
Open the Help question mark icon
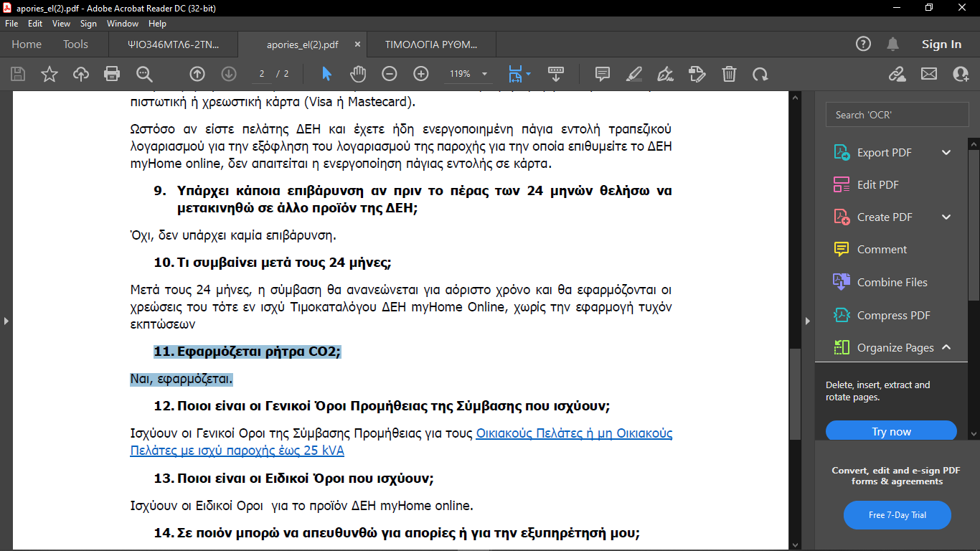pos(864,44)
